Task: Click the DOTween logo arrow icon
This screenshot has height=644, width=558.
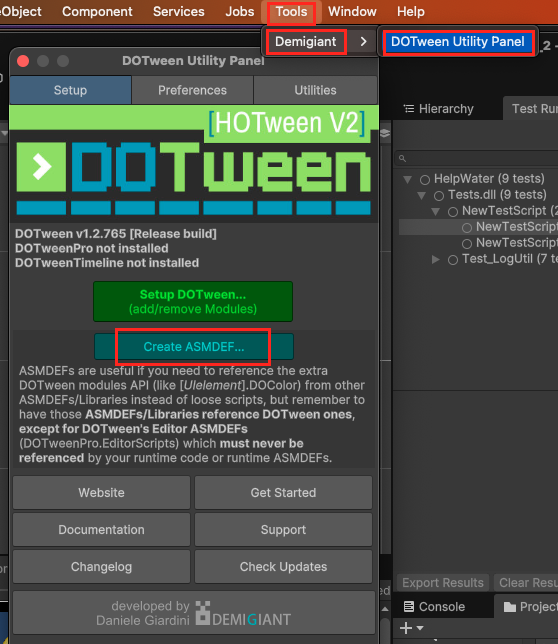Action: click(x=41, y=167)
